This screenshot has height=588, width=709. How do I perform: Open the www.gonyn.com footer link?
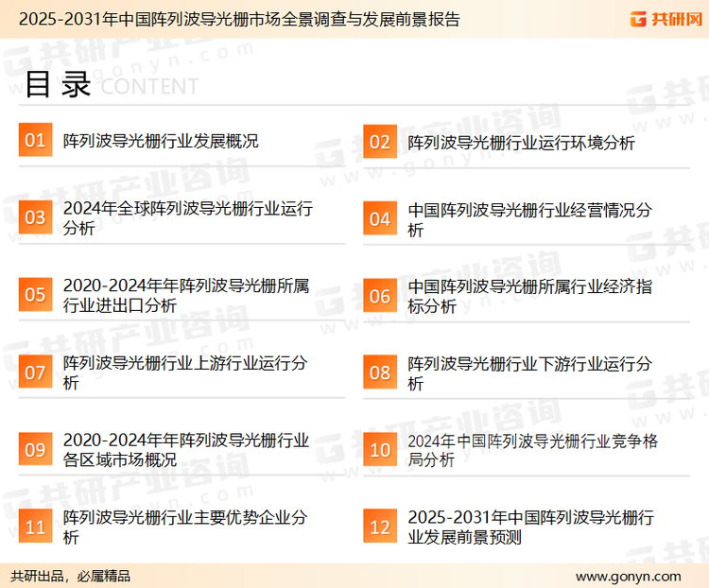pos(628,577)
